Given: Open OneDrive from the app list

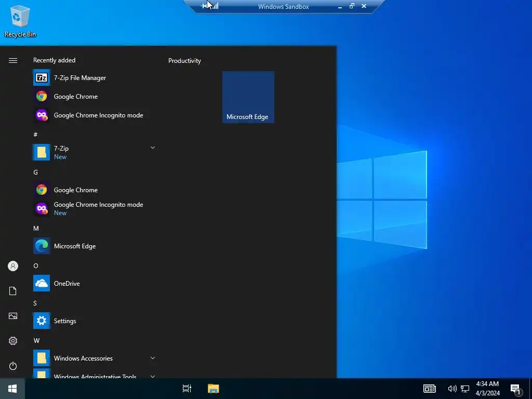Looking at the screenshot, I should (95, 283).
